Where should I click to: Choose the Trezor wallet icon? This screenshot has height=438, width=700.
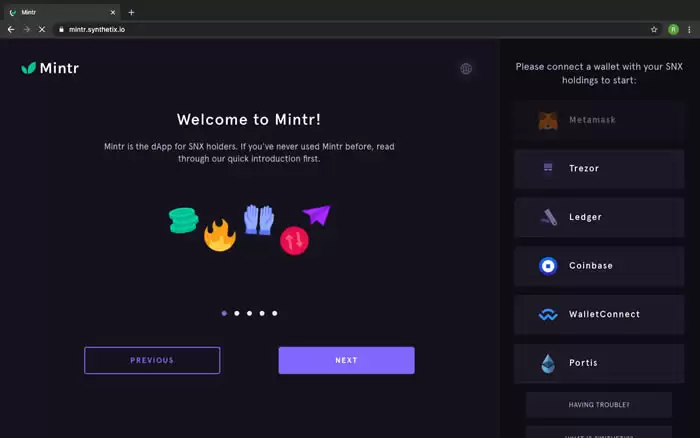click(x=548, y=168)
